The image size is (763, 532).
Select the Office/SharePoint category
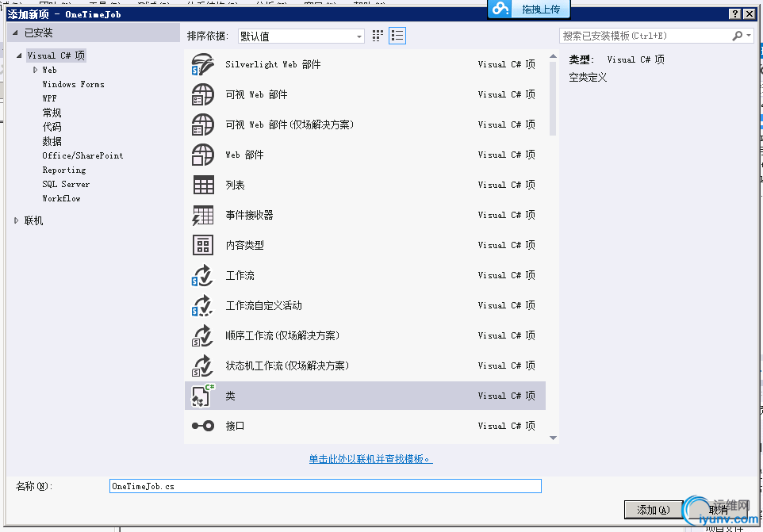(82, 155)
